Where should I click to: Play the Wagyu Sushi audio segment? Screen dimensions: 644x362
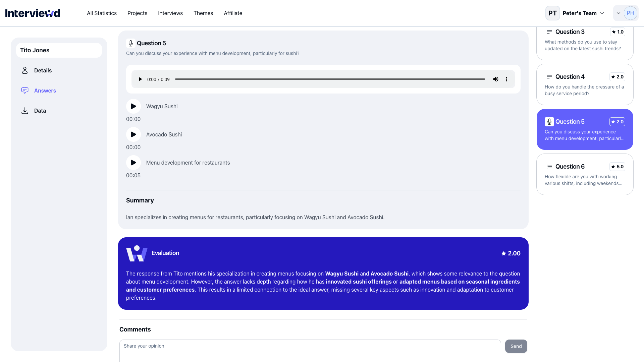pos(133,106)
